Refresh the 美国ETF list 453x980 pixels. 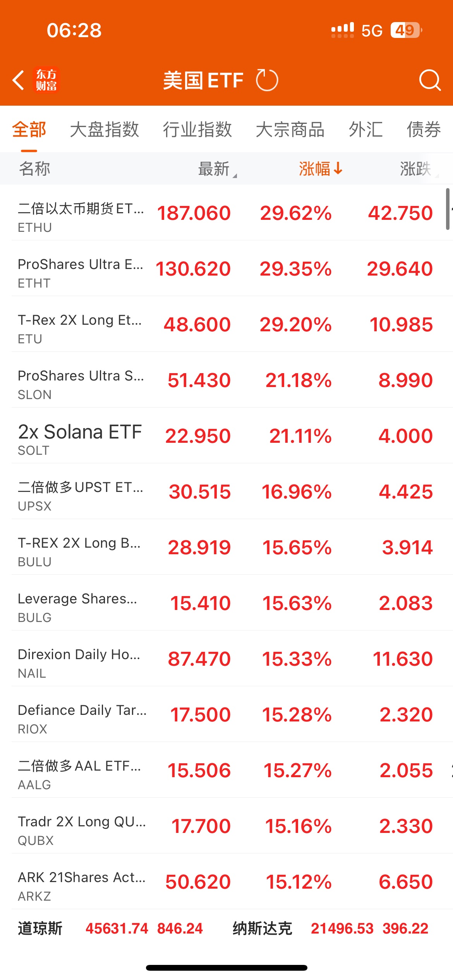pyautogui.click(x=267, y=80)
